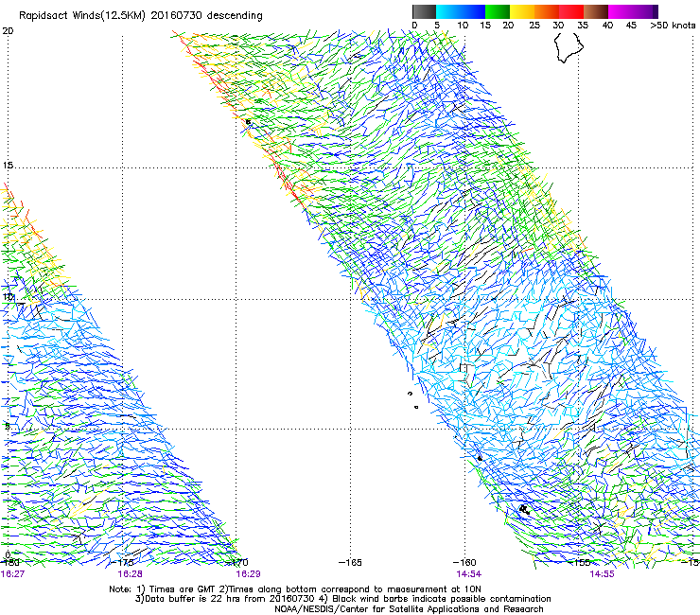Click the '25' color scale label

tap(534, 26)
